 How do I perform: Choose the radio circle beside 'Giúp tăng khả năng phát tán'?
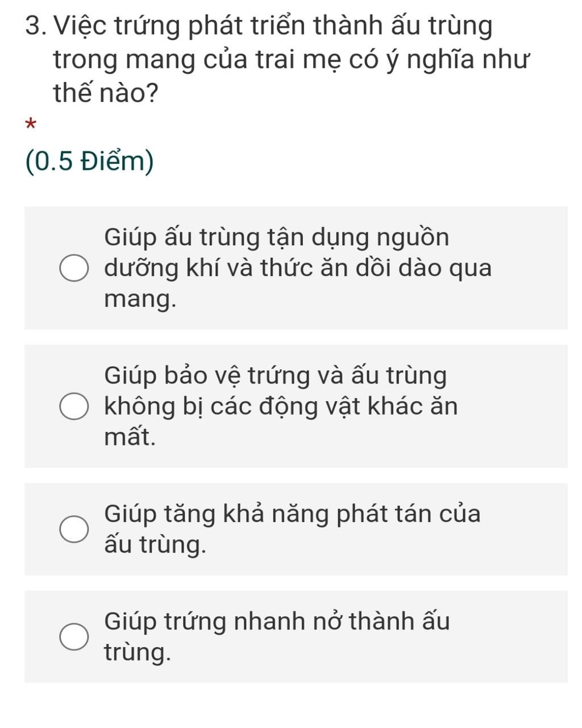click(x=74, y=530)
